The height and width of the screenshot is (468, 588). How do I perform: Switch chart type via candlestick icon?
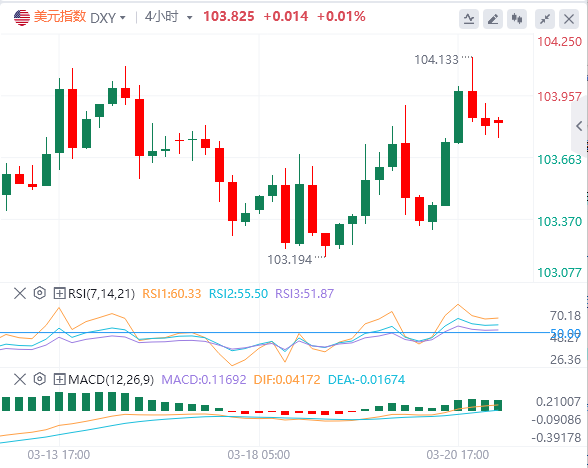coord(517,19)
